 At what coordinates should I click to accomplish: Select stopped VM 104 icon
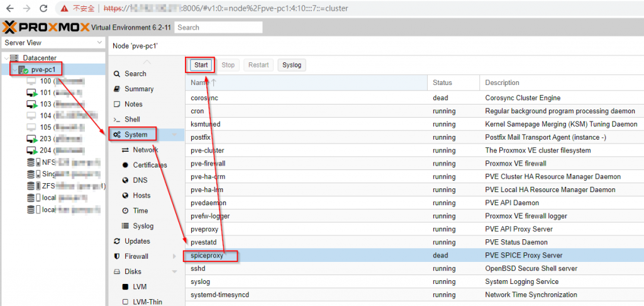point(31,116)
